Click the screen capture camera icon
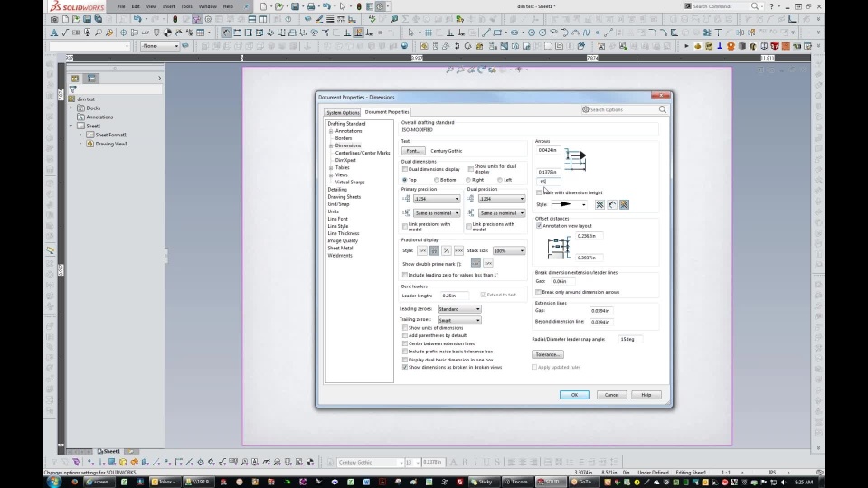 [x=54, y=19]
